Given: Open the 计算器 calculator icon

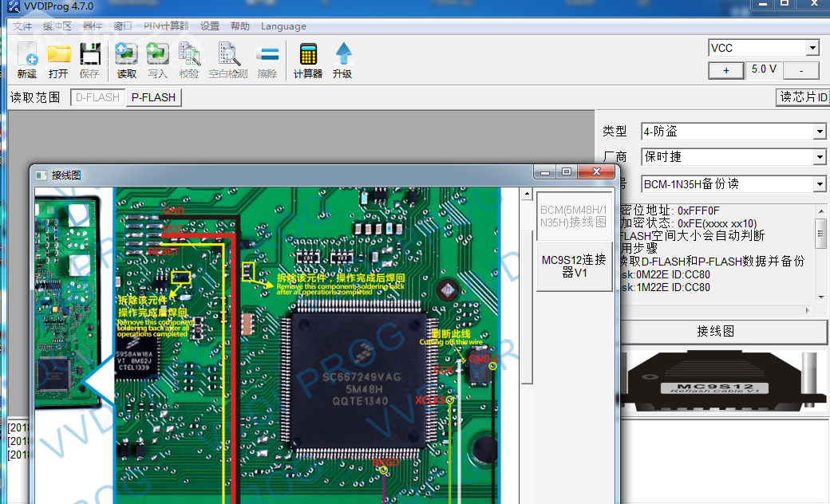Looking at the screenshot, I should tap(308, 61).
